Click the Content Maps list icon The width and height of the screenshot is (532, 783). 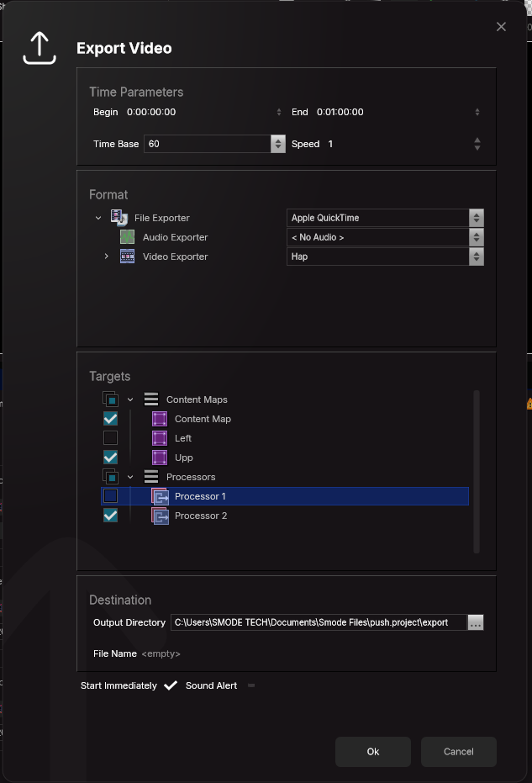151,399
